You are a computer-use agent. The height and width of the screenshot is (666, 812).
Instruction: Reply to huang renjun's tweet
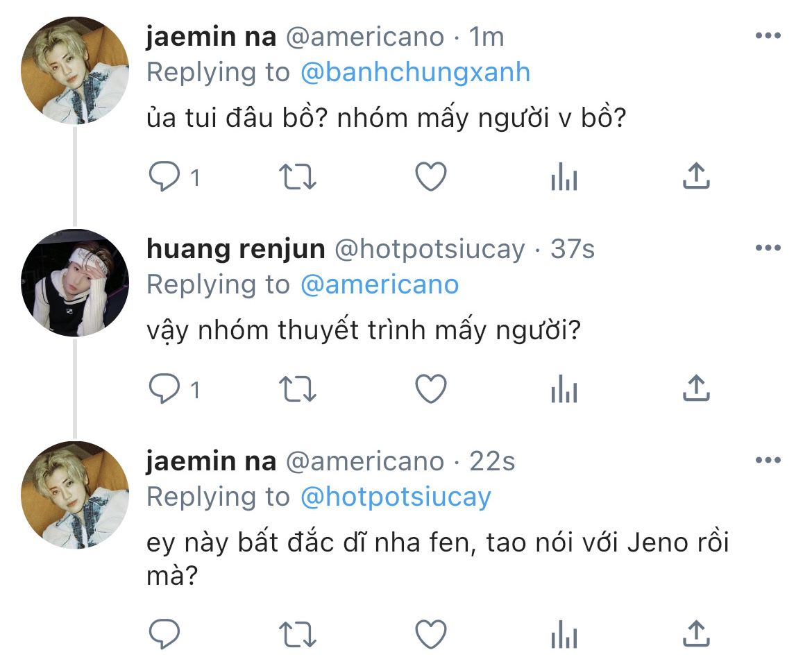(165, 389)
